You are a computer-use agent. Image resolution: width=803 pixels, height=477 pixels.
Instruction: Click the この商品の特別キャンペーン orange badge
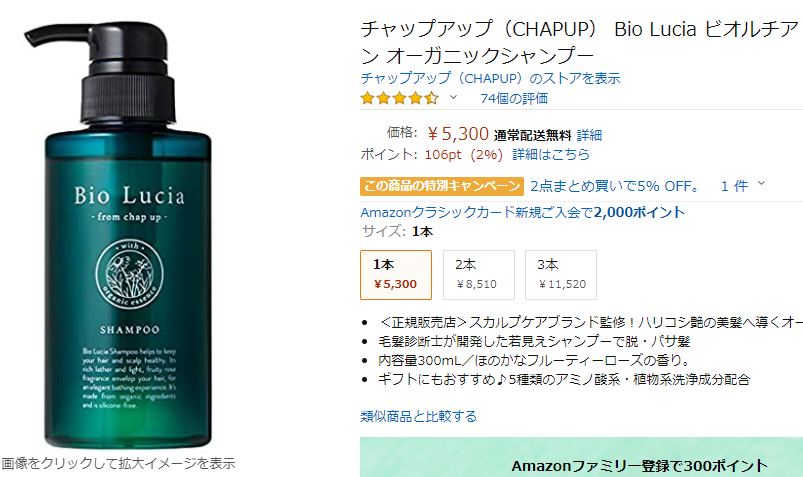point(442,186)
